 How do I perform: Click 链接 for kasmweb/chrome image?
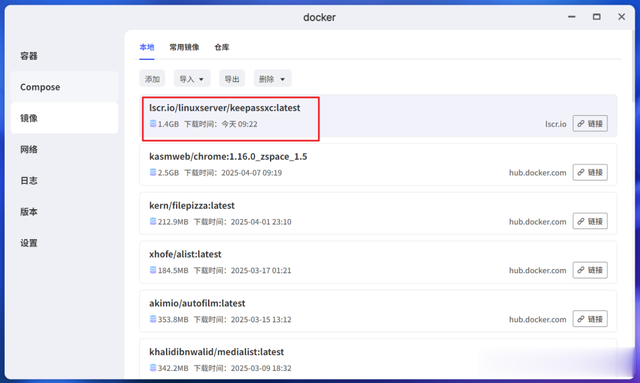[590, 172]
